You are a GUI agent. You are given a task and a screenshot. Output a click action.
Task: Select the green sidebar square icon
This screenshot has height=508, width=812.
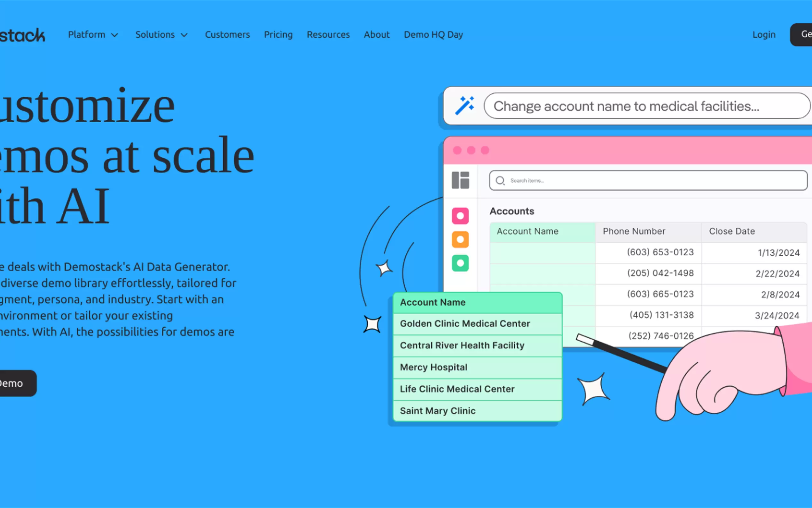(460, 263)
